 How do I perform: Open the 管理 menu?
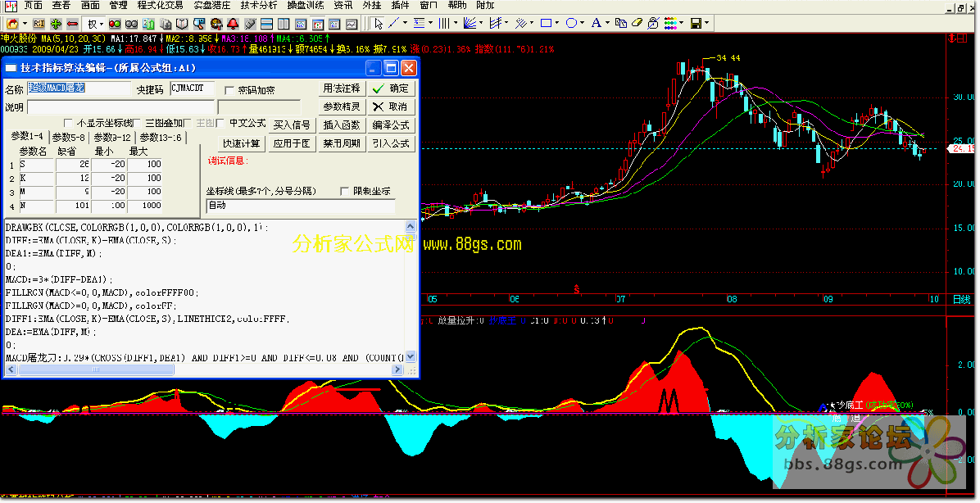[118, 6]
